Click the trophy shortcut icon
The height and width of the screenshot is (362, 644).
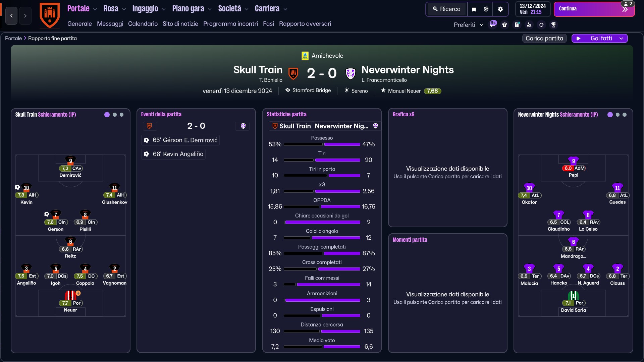click(554, 25)
